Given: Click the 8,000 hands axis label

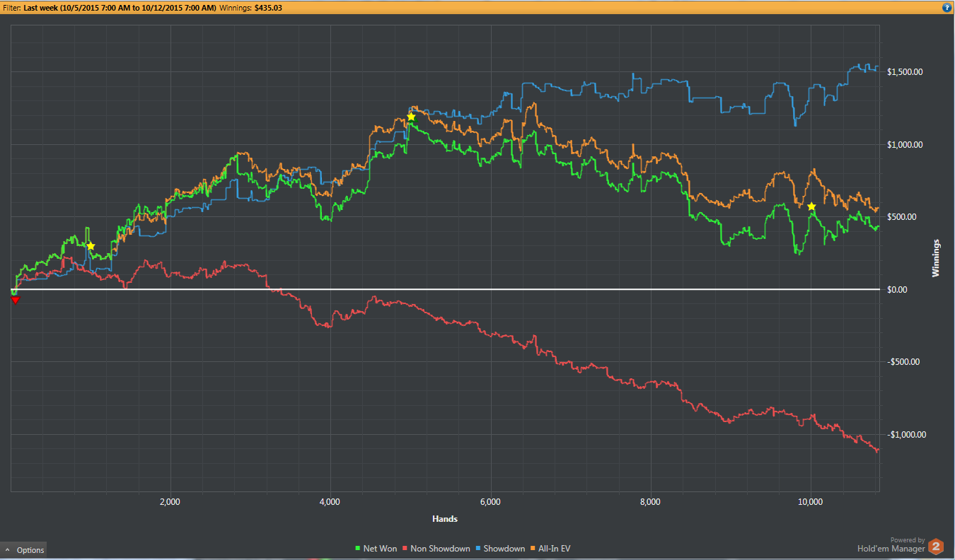Looking at the screenshot, I should click(x=650, y=502).
